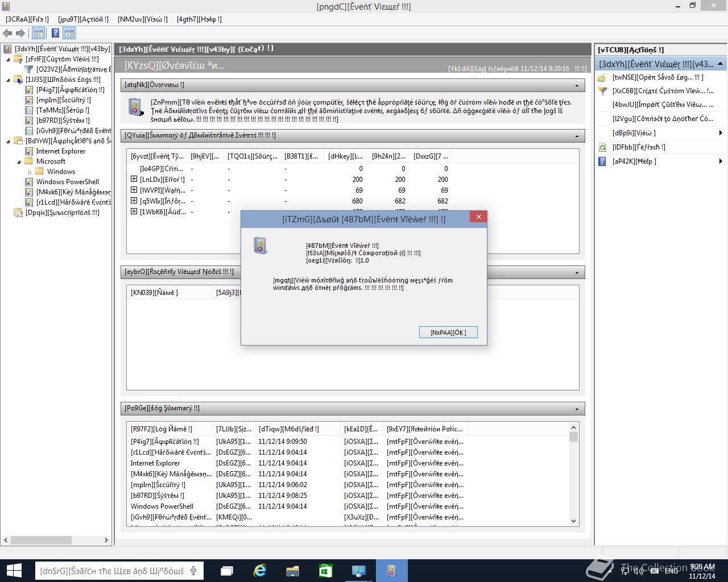
Task: Click the ENG language indicator in tray
Action: (x=671, y=571)
